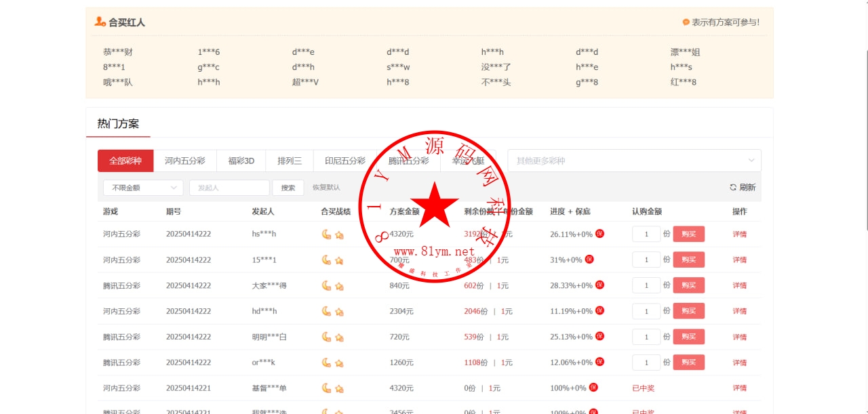This screenshot has height=414, width=868.
Task: Open the 福彩3D tab
Action: click(x=241, y=161)
